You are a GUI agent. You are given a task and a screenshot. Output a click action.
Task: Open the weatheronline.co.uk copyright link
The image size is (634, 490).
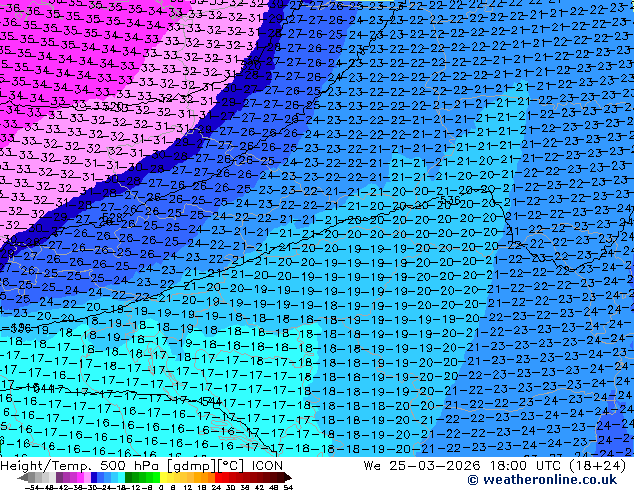click(542, 480)
